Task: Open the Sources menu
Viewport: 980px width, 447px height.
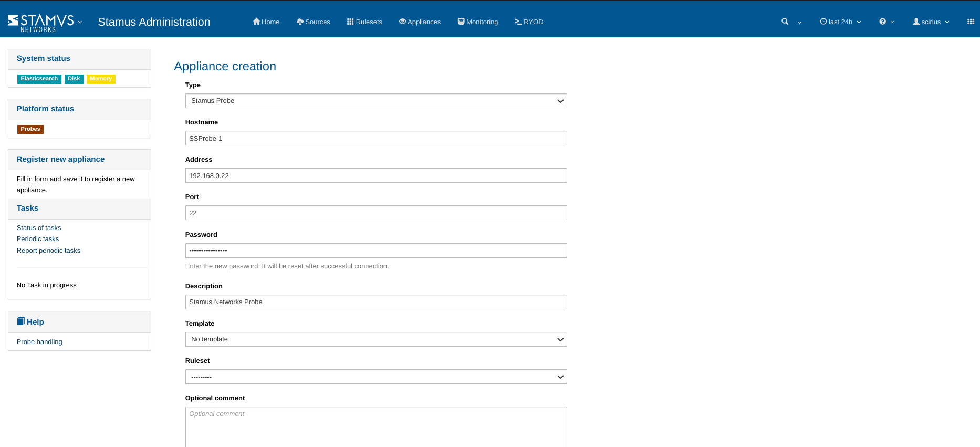Action: (314, 22)
